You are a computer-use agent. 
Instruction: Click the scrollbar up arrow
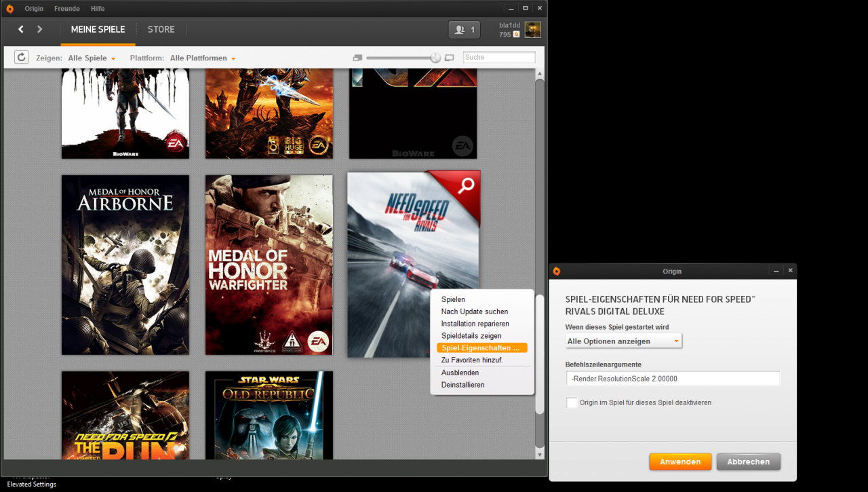point(540,73)
